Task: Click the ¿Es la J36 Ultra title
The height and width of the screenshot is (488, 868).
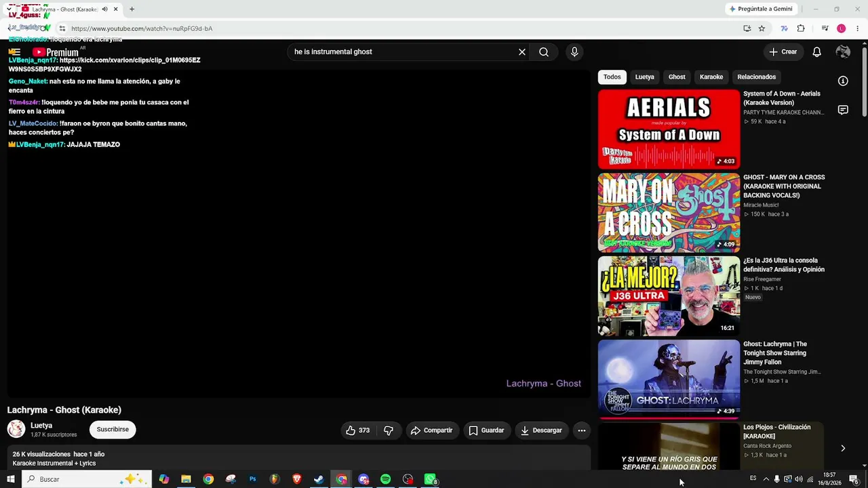Action: click(x=784, y=265)
